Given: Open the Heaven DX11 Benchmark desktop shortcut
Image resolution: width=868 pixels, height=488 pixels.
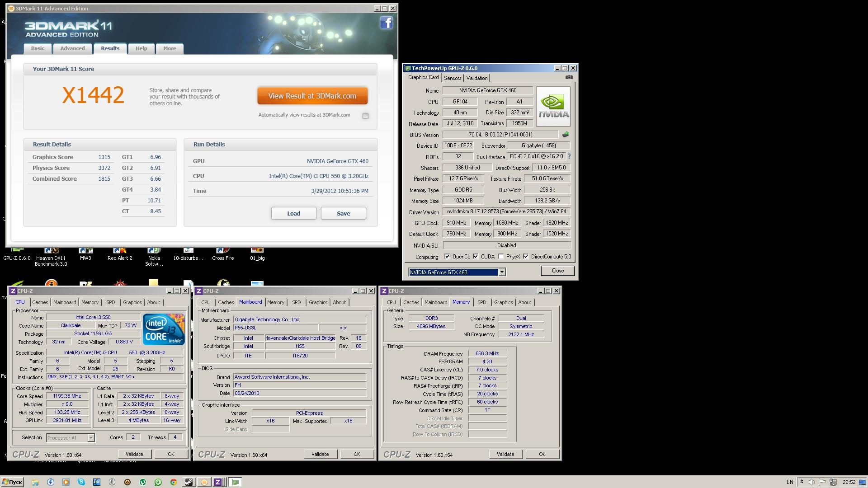Looking at the screenshot, I should click(x=51, y=256).
